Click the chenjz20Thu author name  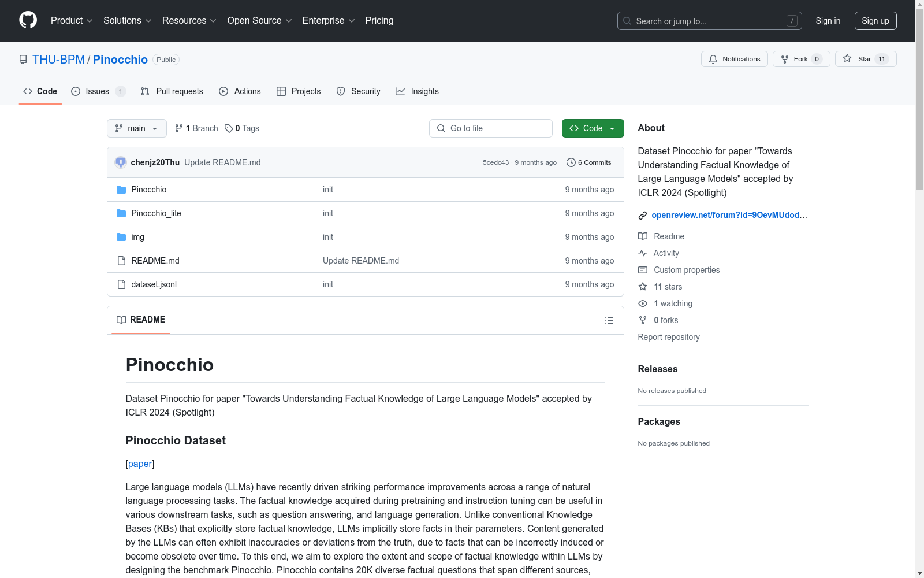[x=155, y=162]
